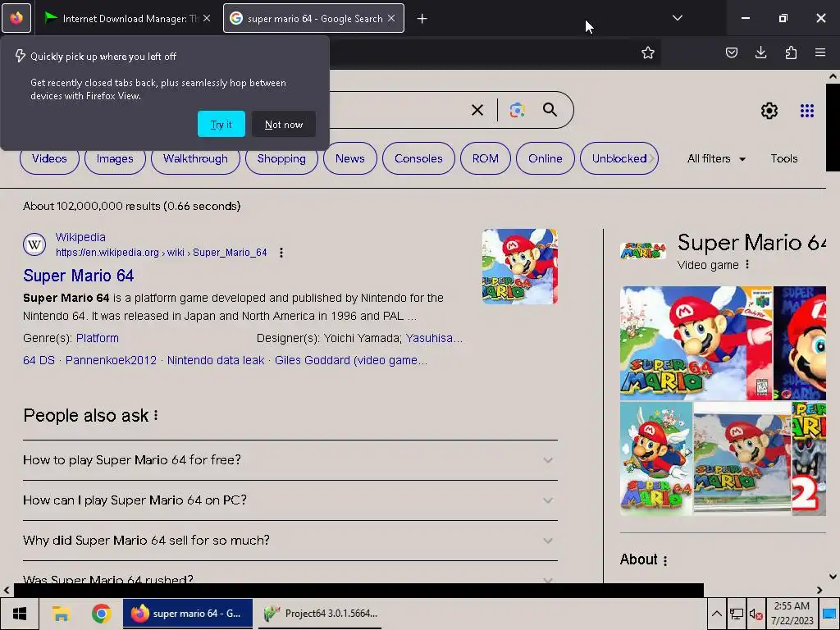This screenshot has width=840, height=630.
Task: Clear the search box with X icon
Action: click(x=477, y=110)
